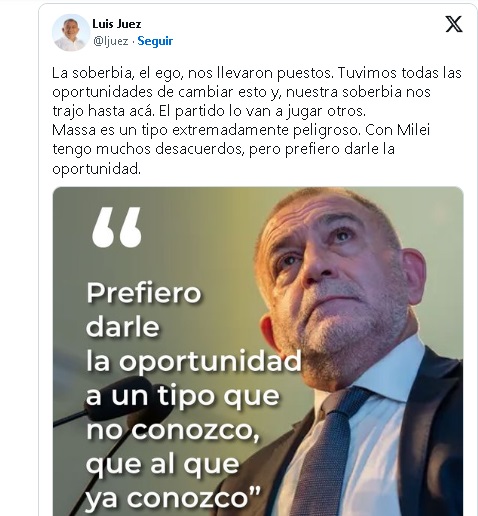This screenshot has height=516, width=478.
Task: Click the @ljuez handle
Action: (111, 41)
